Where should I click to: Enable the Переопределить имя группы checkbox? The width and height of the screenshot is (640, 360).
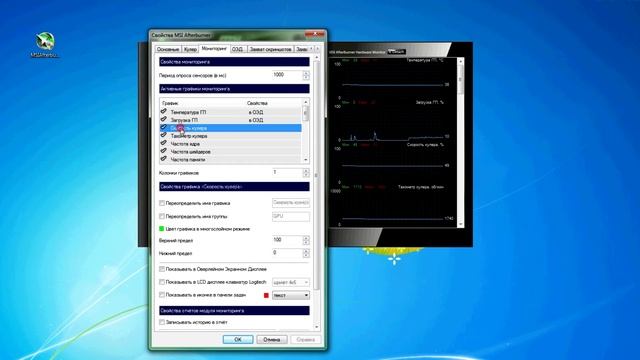point(162,216)
